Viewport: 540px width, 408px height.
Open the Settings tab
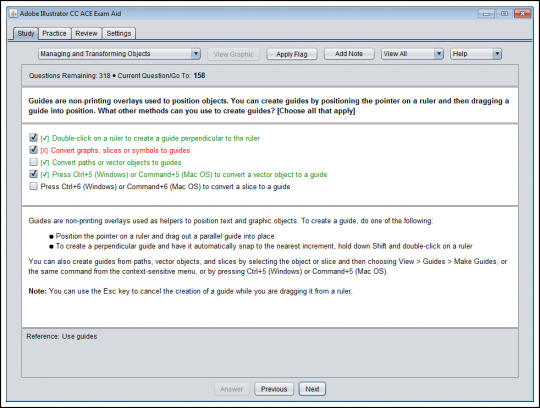click(119, 33)
